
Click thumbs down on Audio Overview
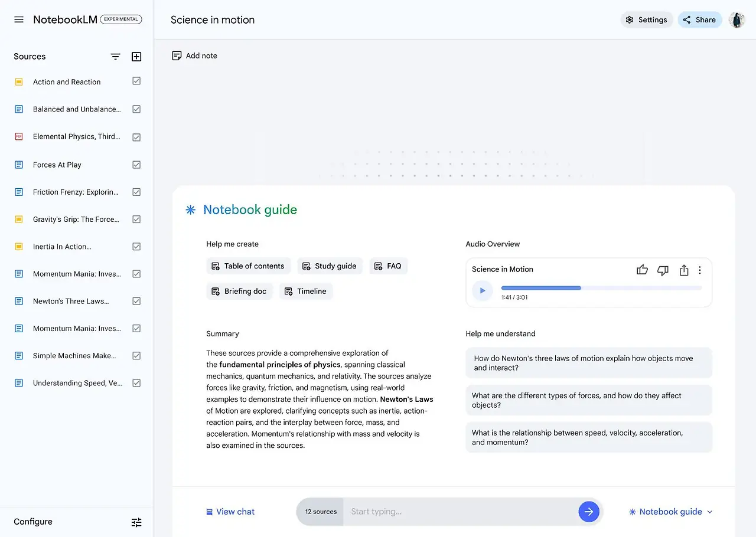point(663,270)
